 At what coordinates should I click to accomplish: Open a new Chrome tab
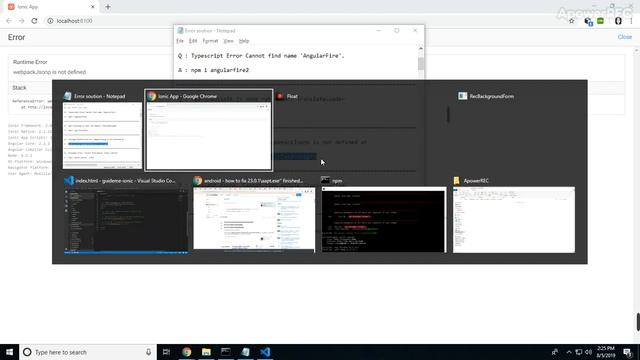(108, 7)
